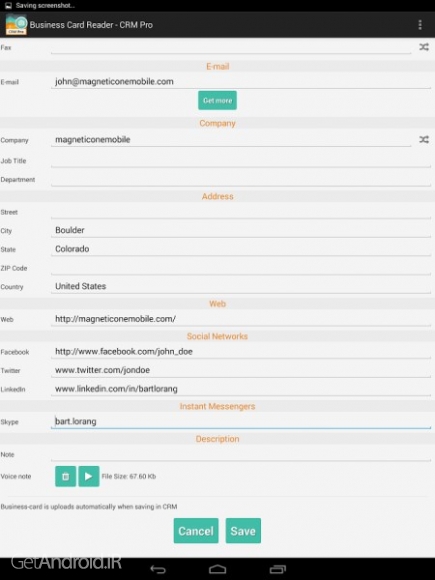Tap the "Job Title" field label
435x580 pixels.
tap(13, 161)
